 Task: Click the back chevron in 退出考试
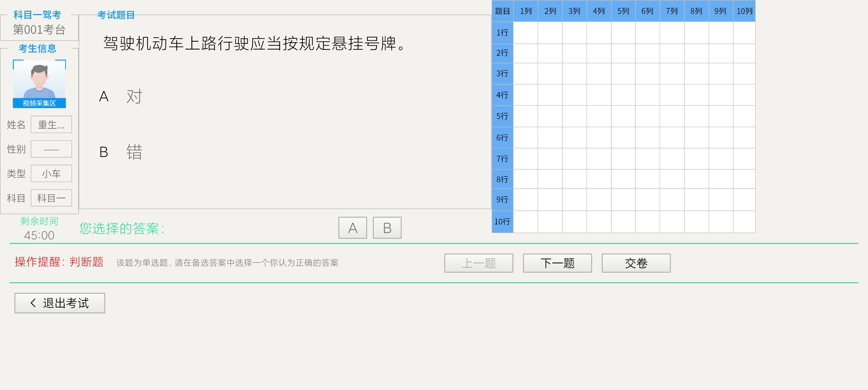pos(33,303)
